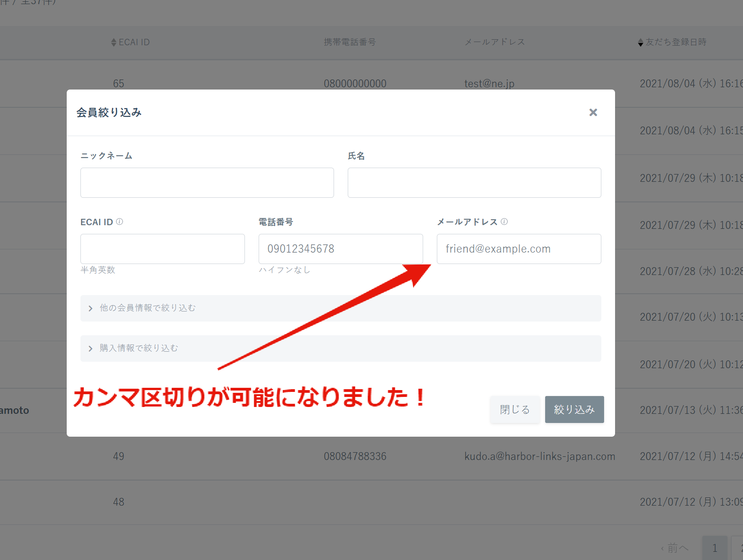Expand 購入情報で絞り込む section
This screenshot has height=560, width=743.
138,348
